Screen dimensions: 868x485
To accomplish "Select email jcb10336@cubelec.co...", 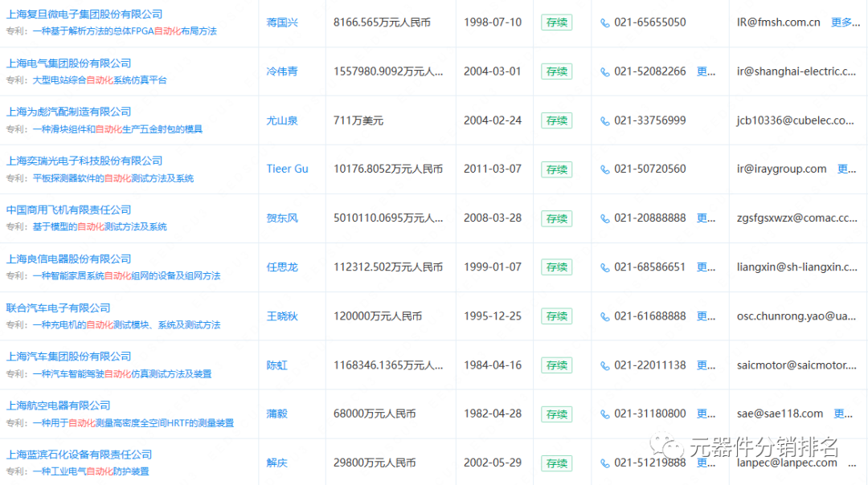I will coord(796,120).
